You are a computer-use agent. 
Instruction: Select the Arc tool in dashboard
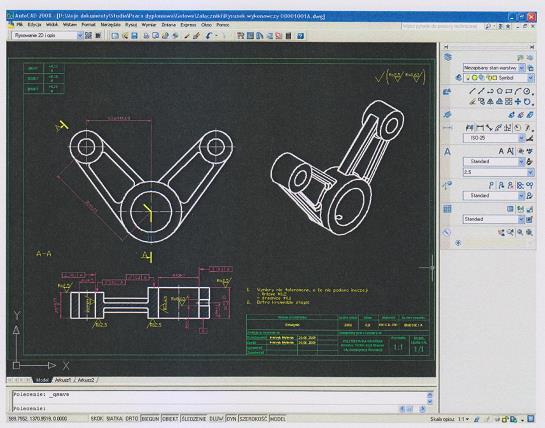coord(518,91)
